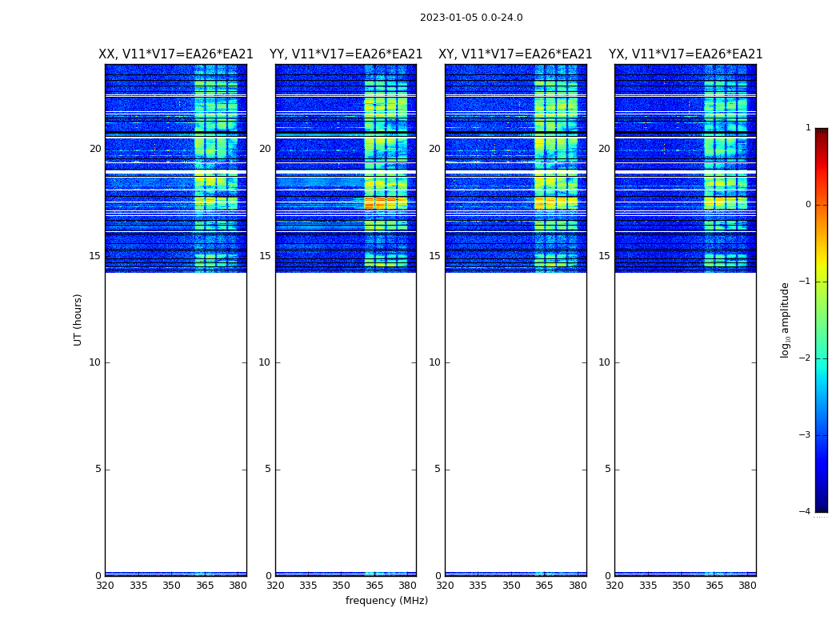
Task: Click the XX, V11*V17=EA26*EA21 panel title
Action: [x=176, y=54]
